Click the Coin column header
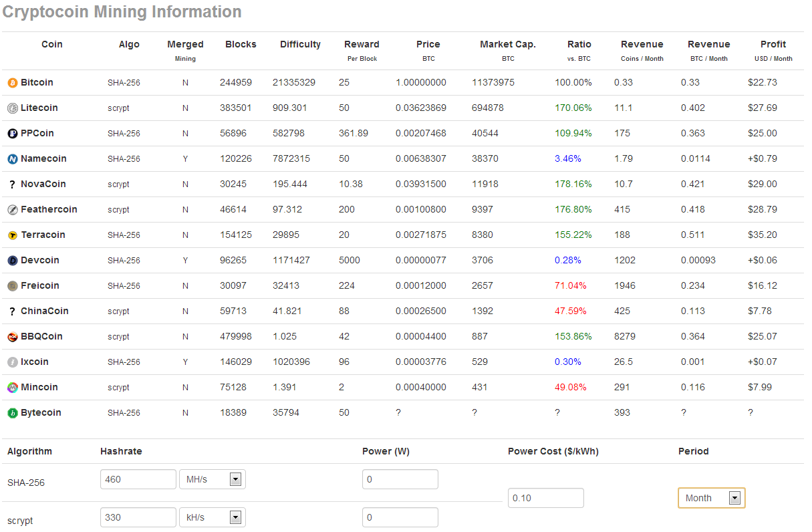This screenshot has width=812, height=532. pos(52,44)
